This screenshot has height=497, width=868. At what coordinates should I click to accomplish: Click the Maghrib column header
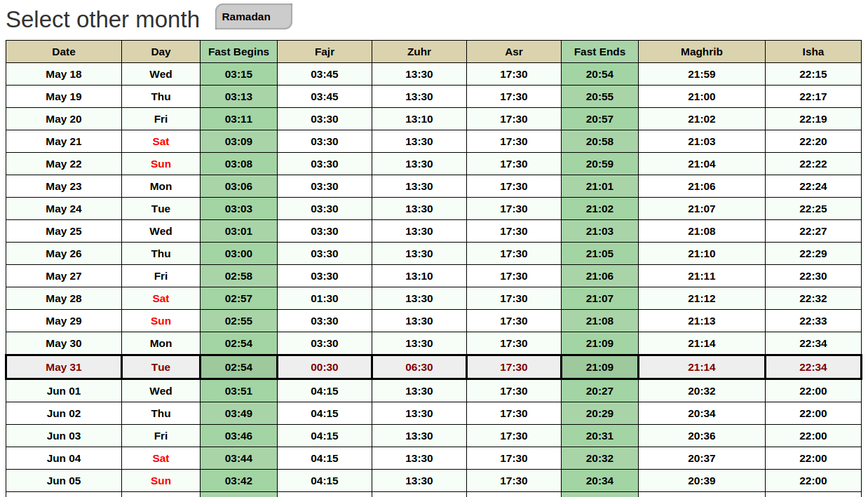point(701,52)
